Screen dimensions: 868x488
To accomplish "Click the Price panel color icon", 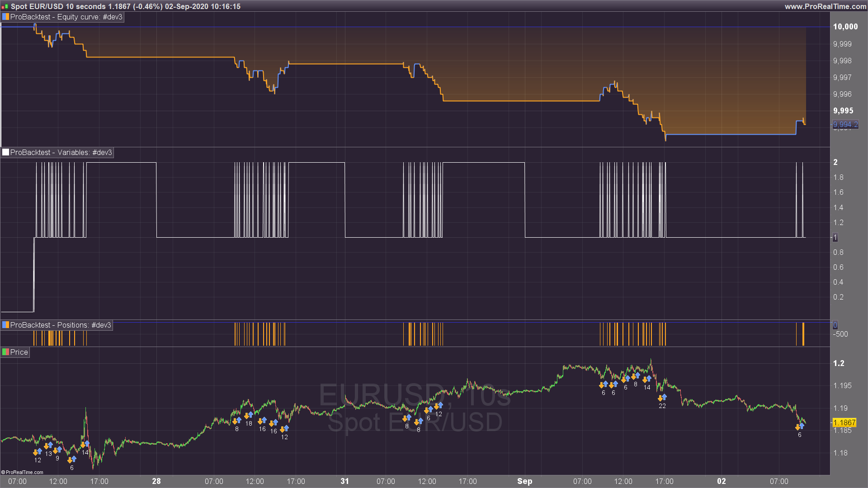I will point(6,352).
